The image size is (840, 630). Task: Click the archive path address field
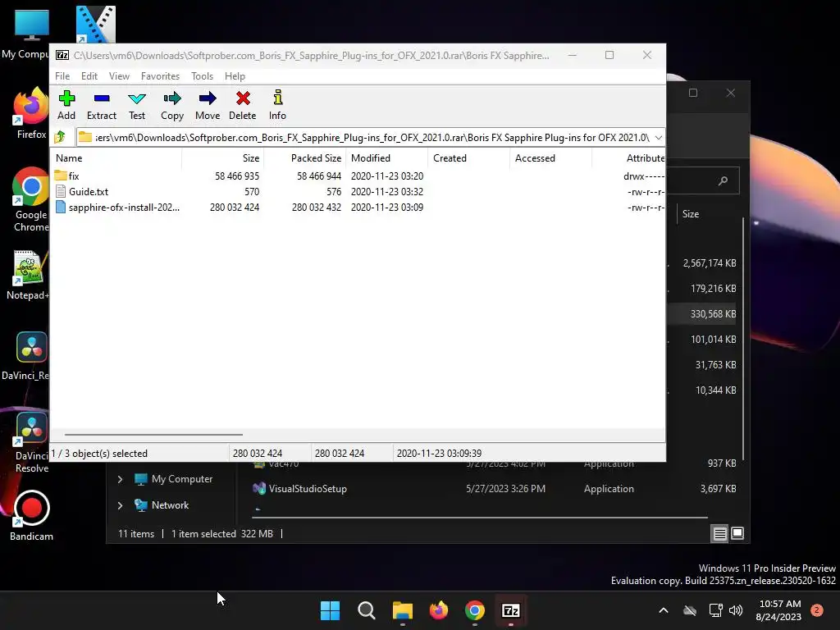[x=364, y=138]
